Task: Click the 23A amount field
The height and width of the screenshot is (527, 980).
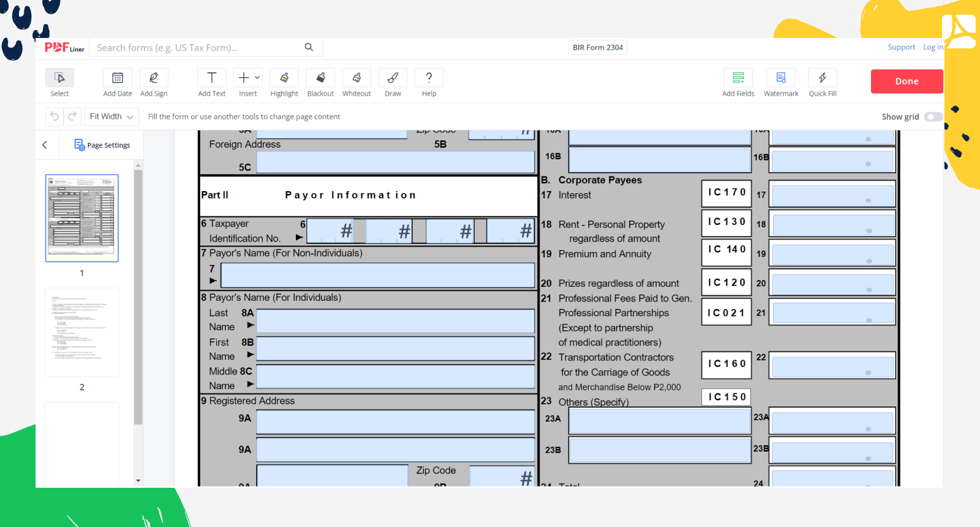Action: [x=832, y=422]
